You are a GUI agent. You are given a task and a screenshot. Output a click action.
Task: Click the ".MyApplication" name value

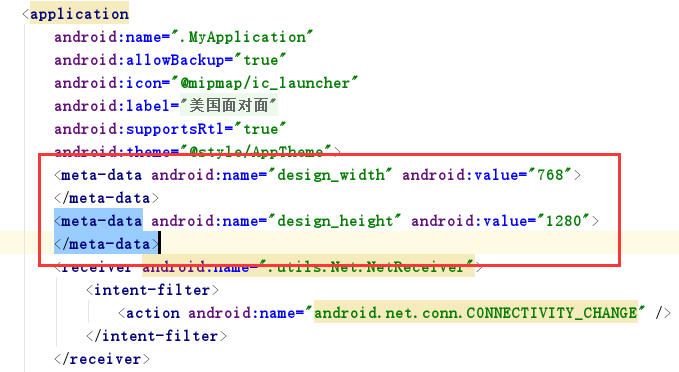click(x=242, y=37)
